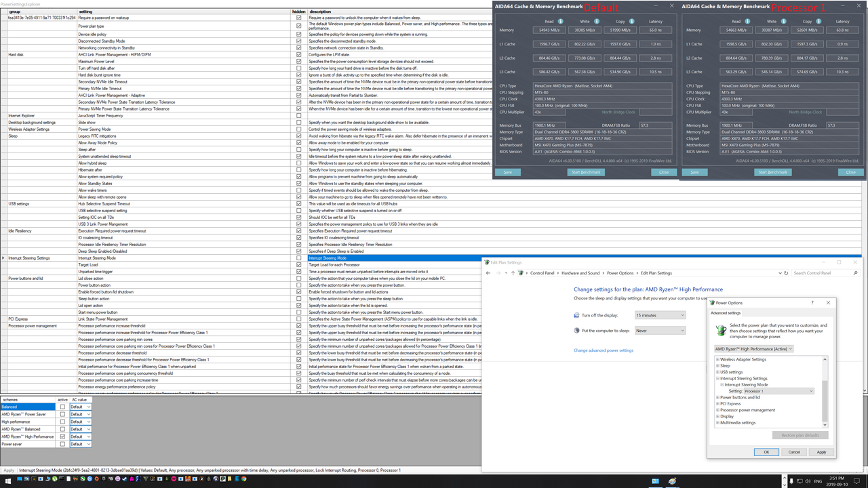The width and height of the screenshot is (868, 488).
Task: Click the forward arrow in Edit Plan Settings
Action: tap(498, 273)
